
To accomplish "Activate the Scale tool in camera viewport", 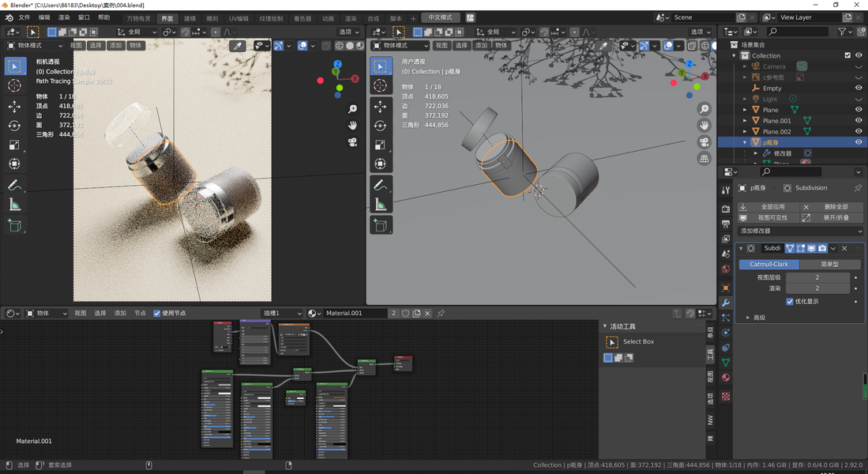I will (x=15, y=145).
